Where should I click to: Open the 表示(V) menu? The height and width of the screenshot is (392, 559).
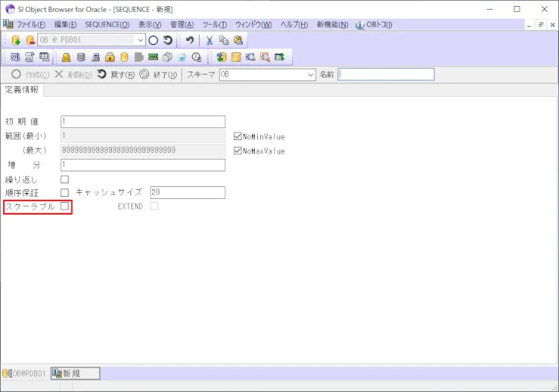[150, 25]
